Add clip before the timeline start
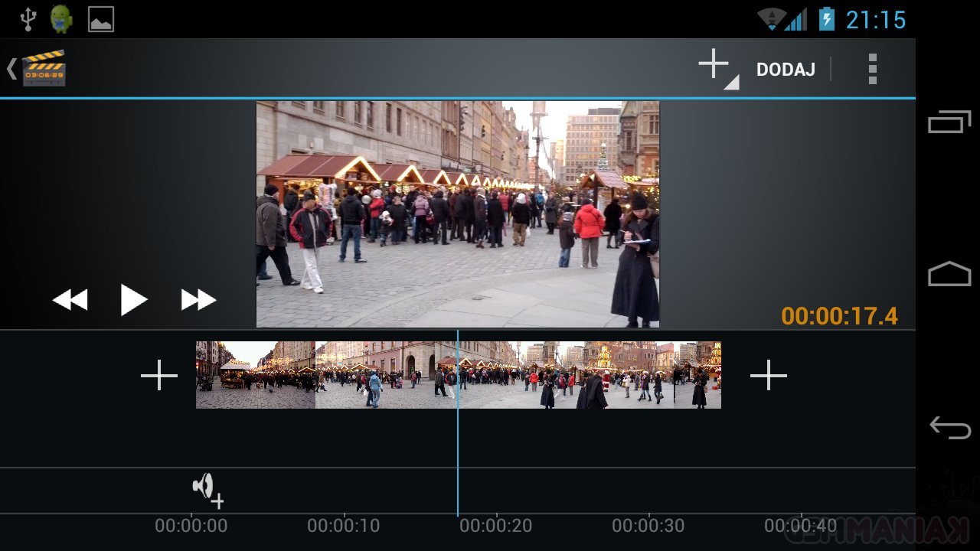The width and height of the screenshot is (980, 551). (159, 376)
